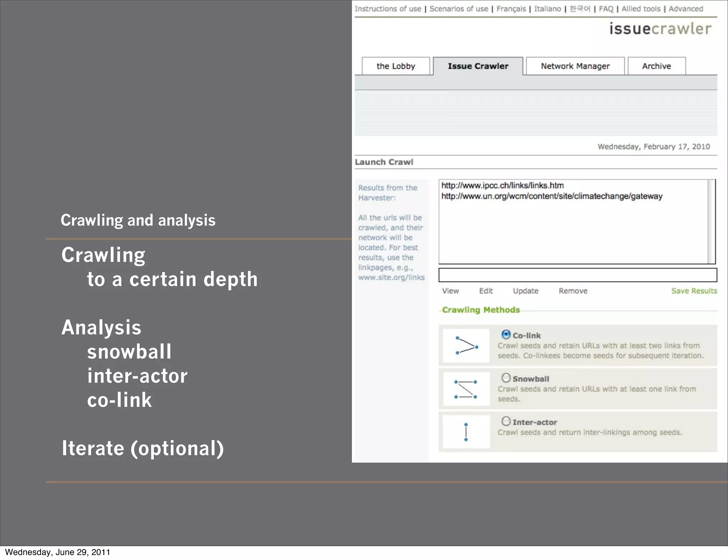The image size is (728, 560).
Task: Click the Snowball diagram icon
Action: tap(466, 389)
